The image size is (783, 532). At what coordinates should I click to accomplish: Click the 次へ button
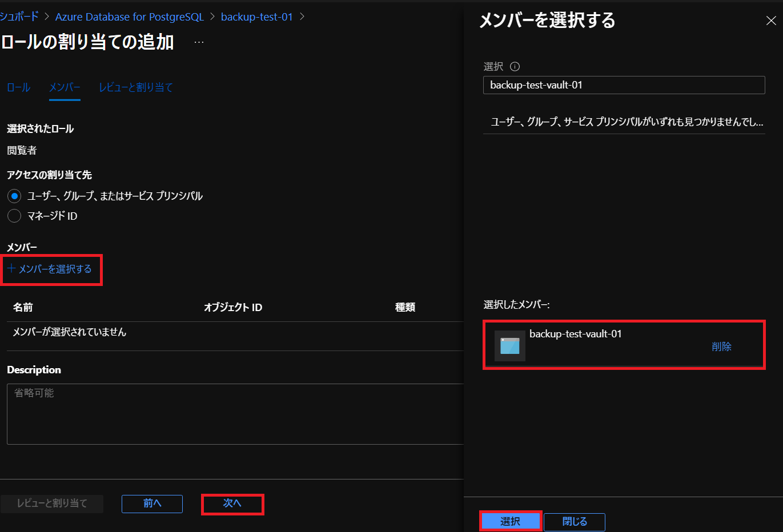point(232,503)
